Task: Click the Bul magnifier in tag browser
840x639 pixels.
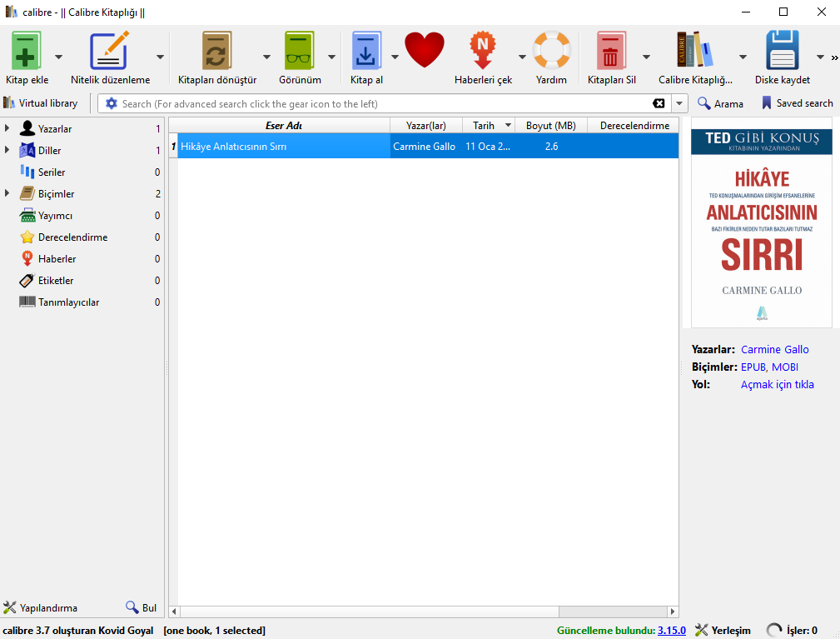Action: pyautogui.click(x=132, y=607)
